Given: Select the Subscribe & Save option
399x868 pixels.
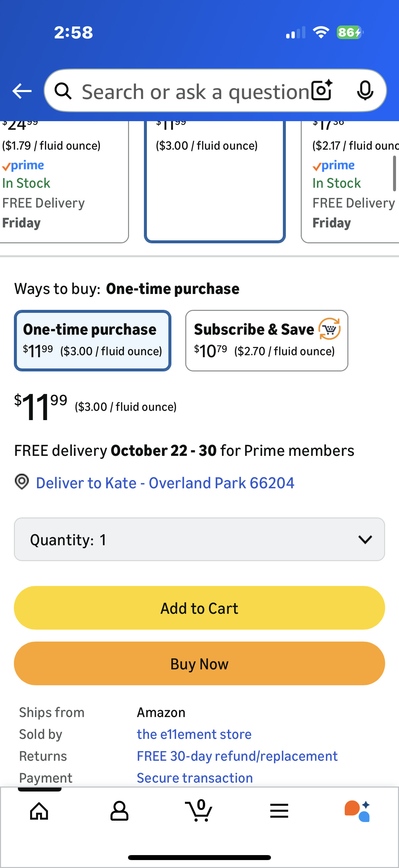Looking at the screenshot, I should click(x=266, y=340).
